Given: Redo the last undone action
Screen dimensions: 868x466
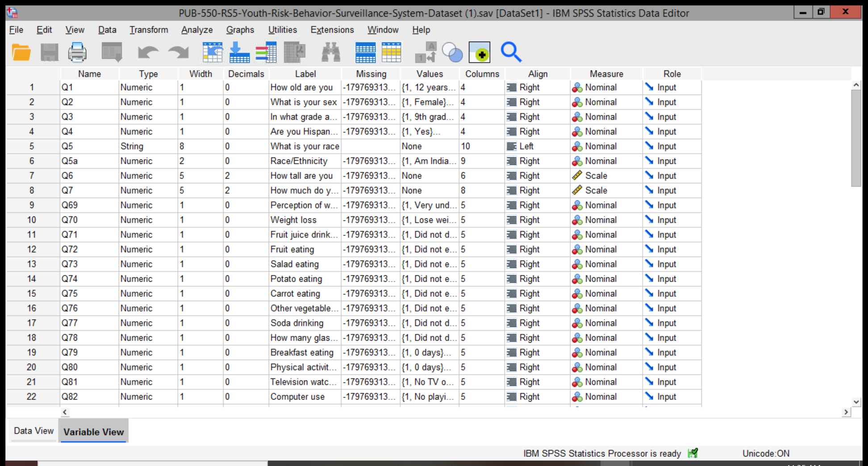Looking at the screenshot, I should [178, 52].
